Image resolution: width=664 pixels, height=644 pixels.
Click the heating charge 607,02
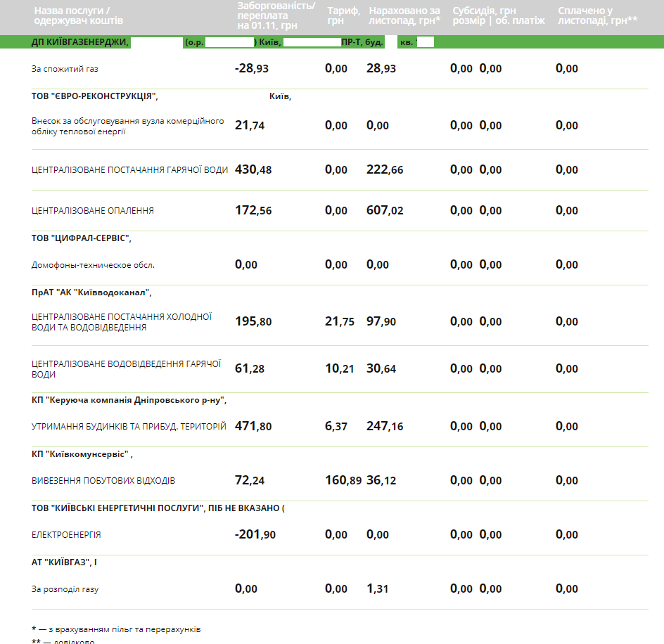385,210
